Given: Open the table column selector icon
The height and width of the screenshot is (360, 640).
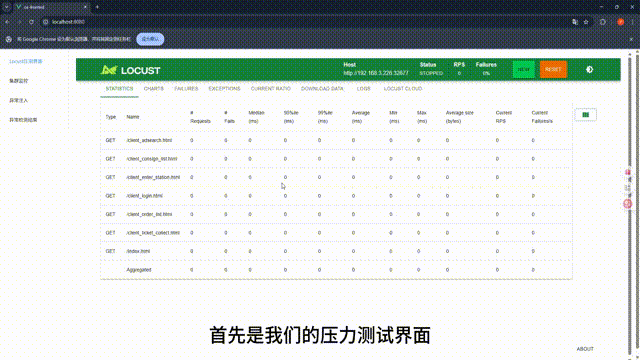Looking at the screenshot, I should [586, 115].
